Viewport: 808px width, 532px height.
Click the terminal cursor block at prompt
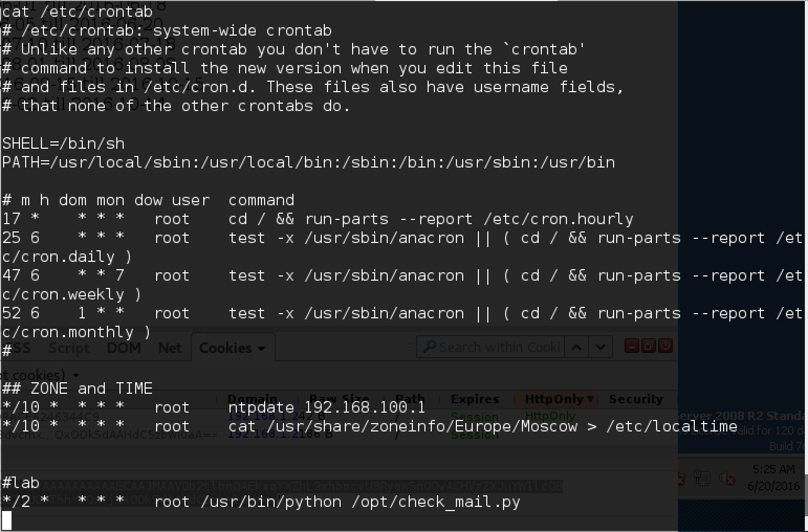click(7, 520)
